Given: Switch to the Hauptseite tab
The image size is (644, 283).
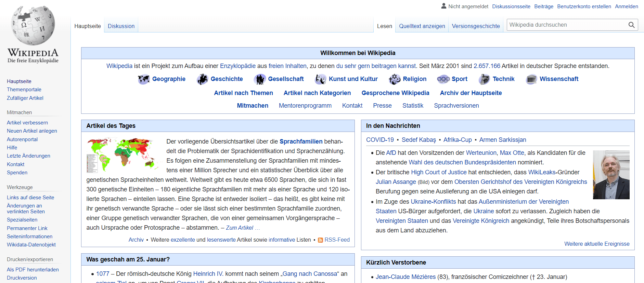Looking at the screenshot, I should tap(88, 26).
